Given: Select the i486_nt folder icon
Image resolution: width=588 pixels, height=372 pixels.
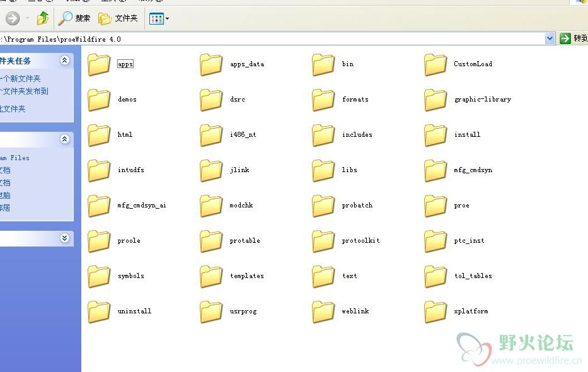Looking at the screenshot, I should [x=211, y=135].
